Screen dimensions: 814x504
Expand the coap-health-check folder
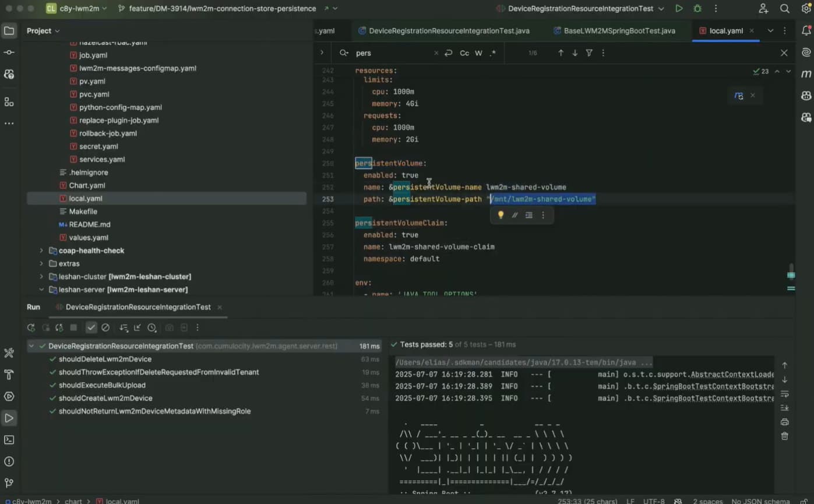tap(41, 251)
